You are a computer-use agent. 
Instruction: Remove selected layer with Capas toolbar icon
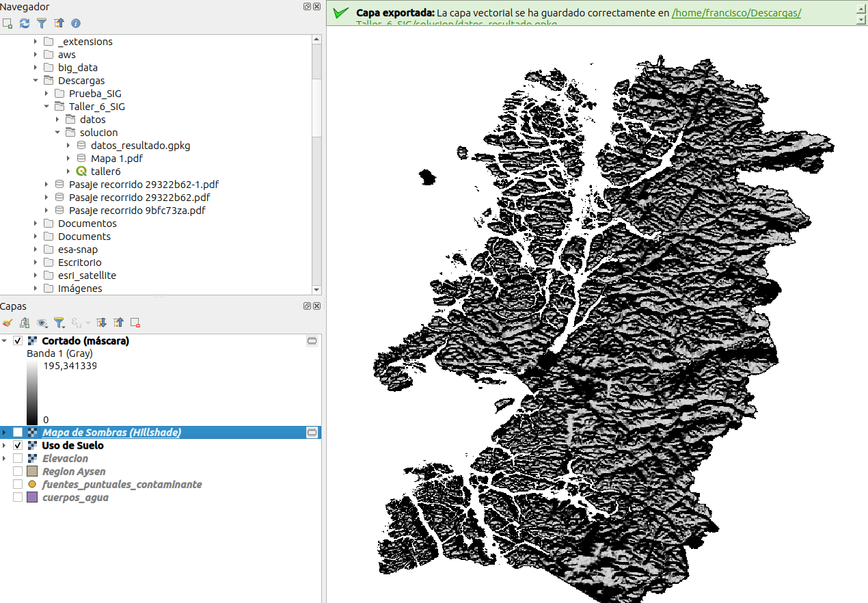(135, 323)
